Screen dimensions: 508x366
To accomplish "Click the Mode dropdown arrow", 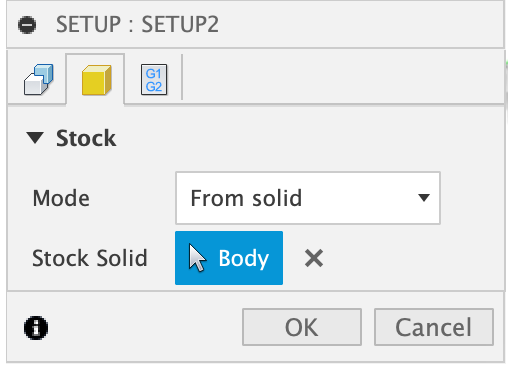I will click(424, 198).
